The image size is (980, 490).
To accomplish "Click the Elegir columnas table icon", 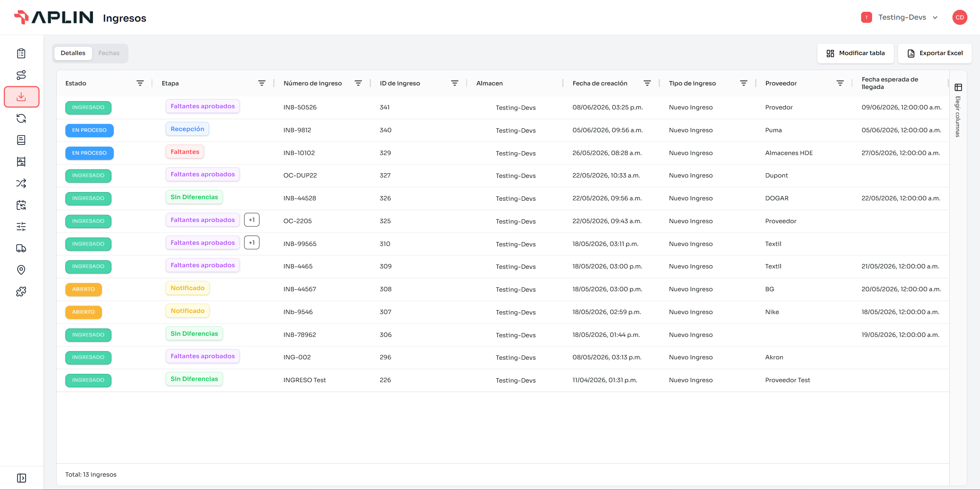I will pos(958,87).
